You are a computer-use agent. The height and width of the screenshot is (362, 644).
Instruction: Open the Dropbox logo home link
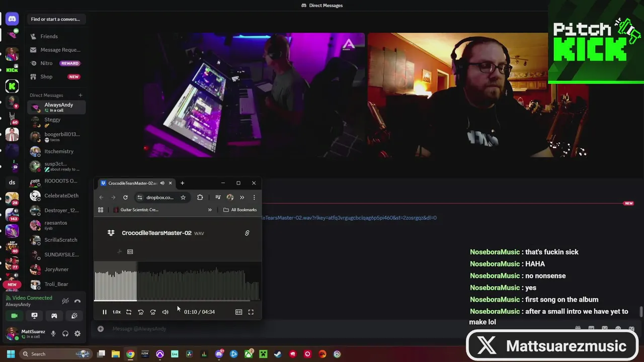point(111,233)
